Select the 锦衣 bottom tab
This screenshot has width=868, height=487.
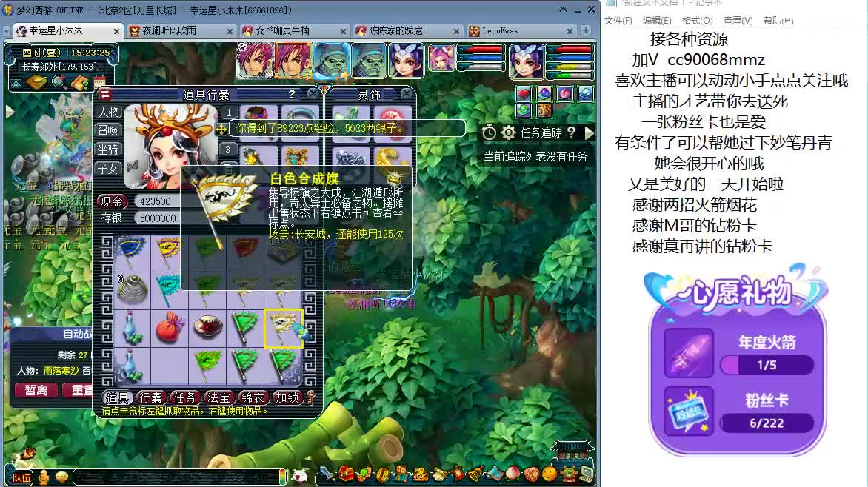point(253,397)
